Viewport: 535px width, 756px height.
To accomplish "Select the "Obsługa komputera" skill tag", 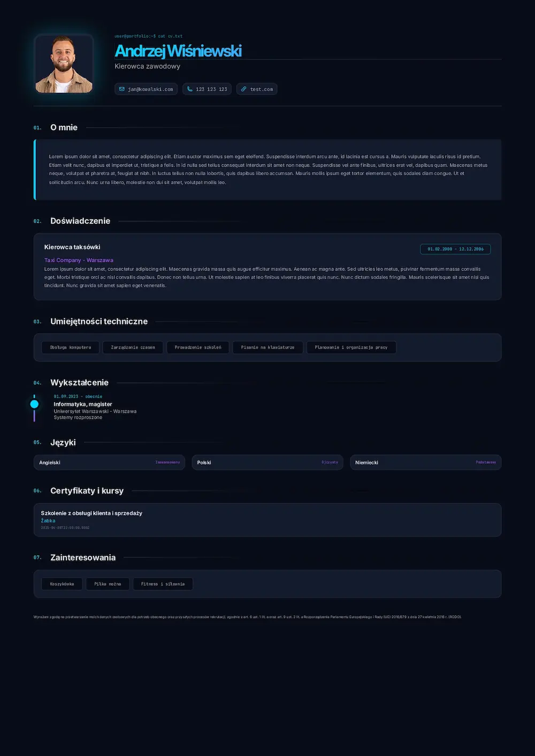I will click(x=71, y=347).
